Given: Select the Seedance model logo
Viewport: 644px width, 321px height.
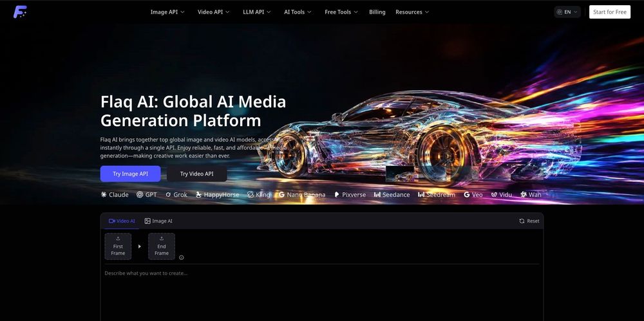Looking at the screenshot, I should (x=392, y=194).
